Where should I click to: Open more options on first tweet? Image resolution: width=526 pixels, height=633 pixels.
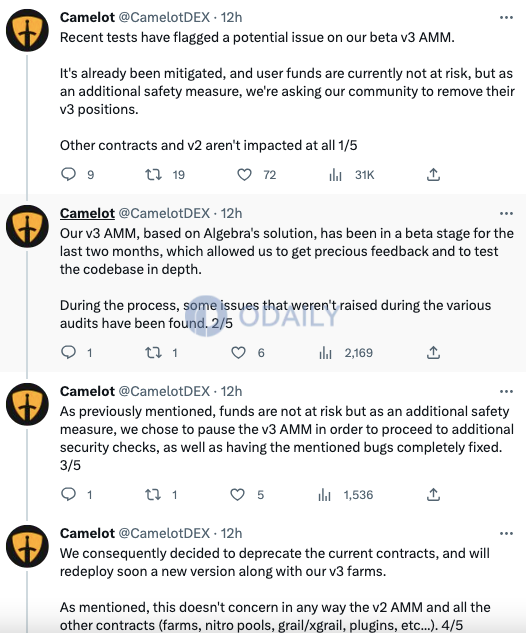tap(506, 17)
